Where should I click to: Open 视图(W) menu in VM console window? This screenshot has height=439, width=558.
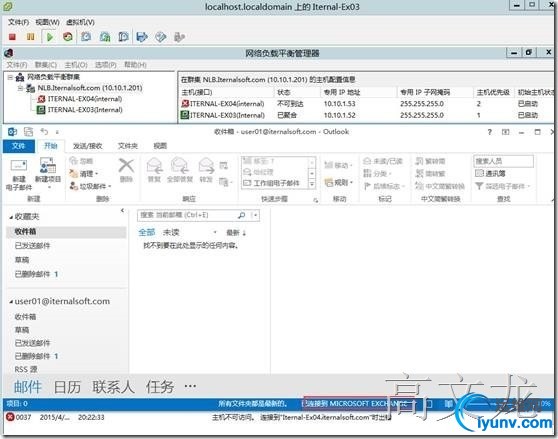click(x=47, y=22)
